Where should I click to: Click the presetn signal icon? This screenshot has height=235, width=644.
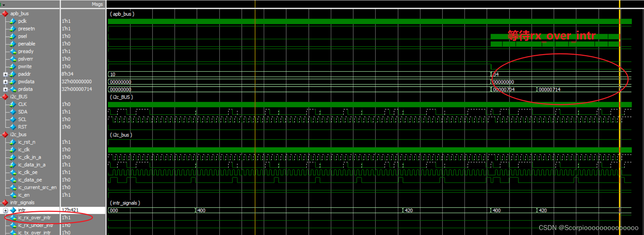coord(13,29)
